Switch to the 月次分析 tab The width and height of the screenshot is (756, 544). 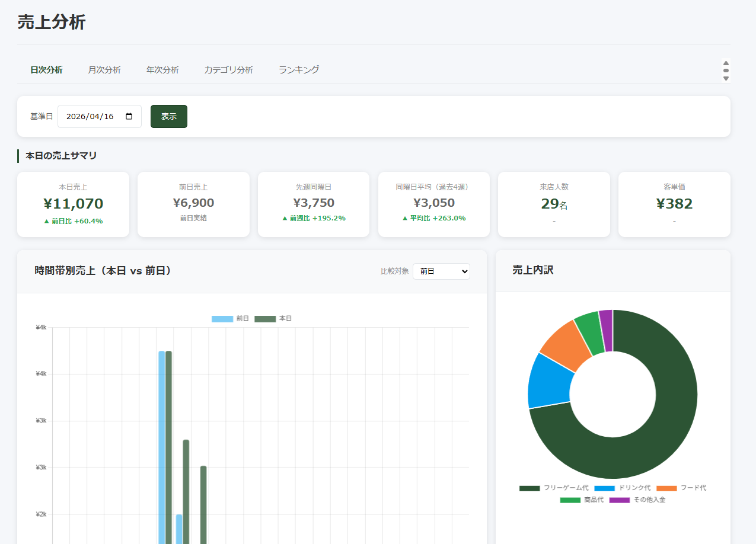tap(104, 70)
